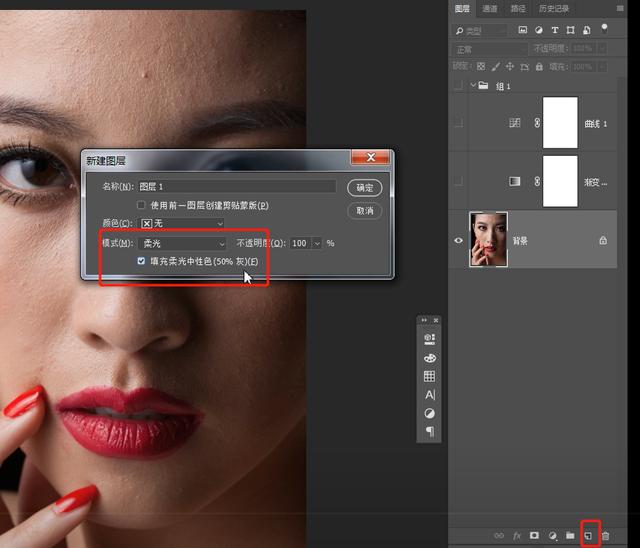Show the 曲线 1 layer visibility box
Screen dimensions: 640x548
point(458,122)
